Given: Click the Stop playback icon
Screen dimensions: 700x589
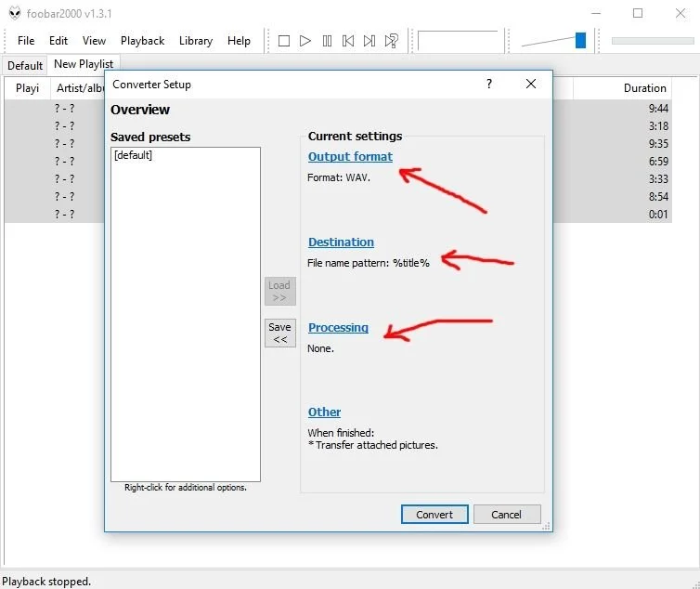Looking at the screenshot, I should 283,41.
